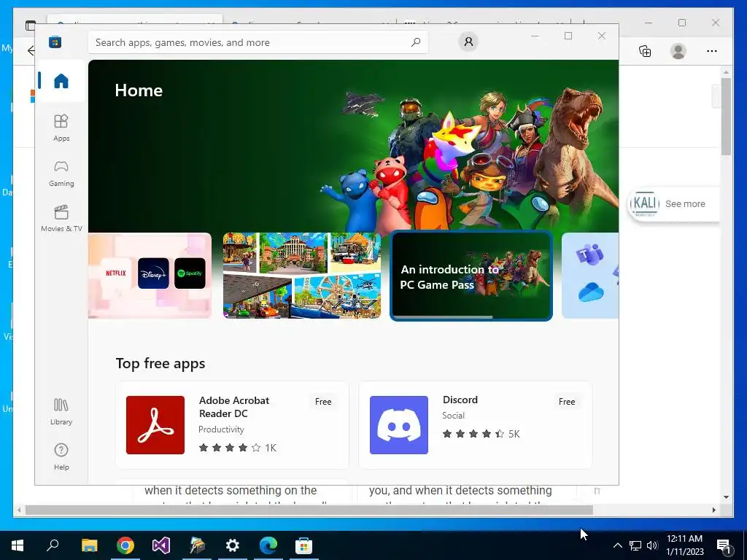Open the theme park games collage card

[x=301, y=275]
